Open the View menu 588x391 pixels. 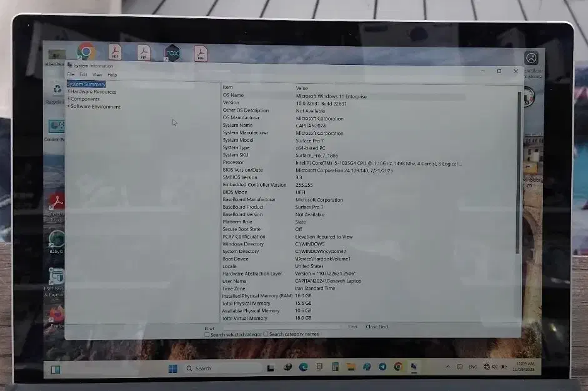coord(97,74)
